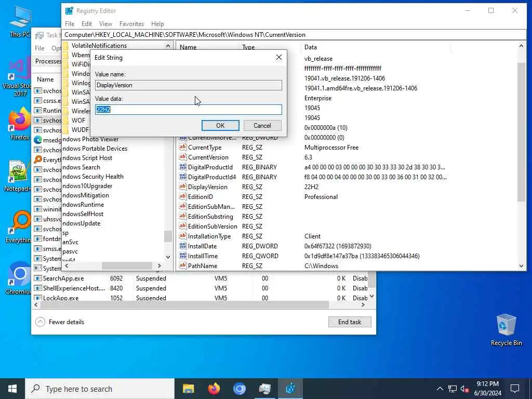The width and height of the screenshot is (532, 399).
Task: Select the LockApp.exe process row
Action: click(201, 298)
